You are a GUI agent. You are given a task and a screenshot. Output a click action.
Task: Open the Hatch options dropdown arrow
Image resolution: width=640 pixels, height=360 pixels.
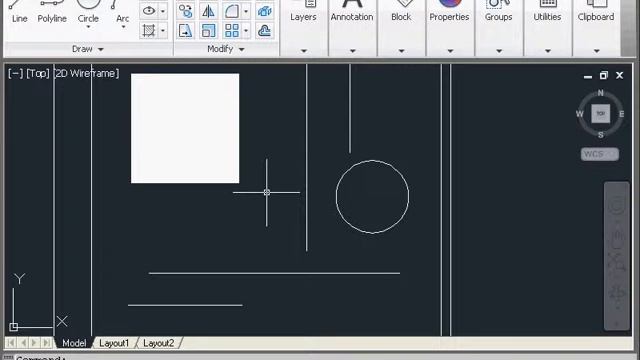[x=163, y=31]
